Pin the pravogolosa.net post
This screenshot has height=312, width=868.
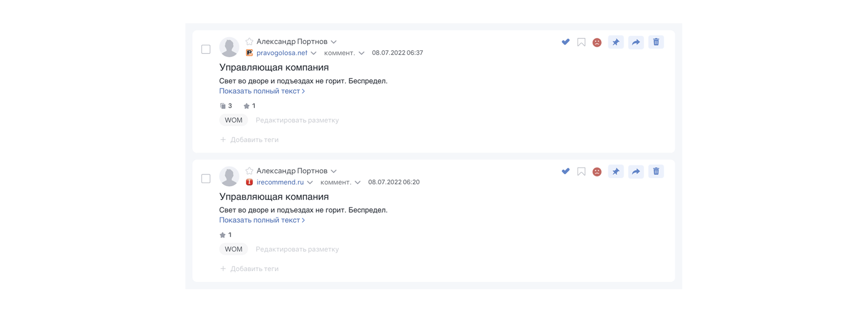615,42
